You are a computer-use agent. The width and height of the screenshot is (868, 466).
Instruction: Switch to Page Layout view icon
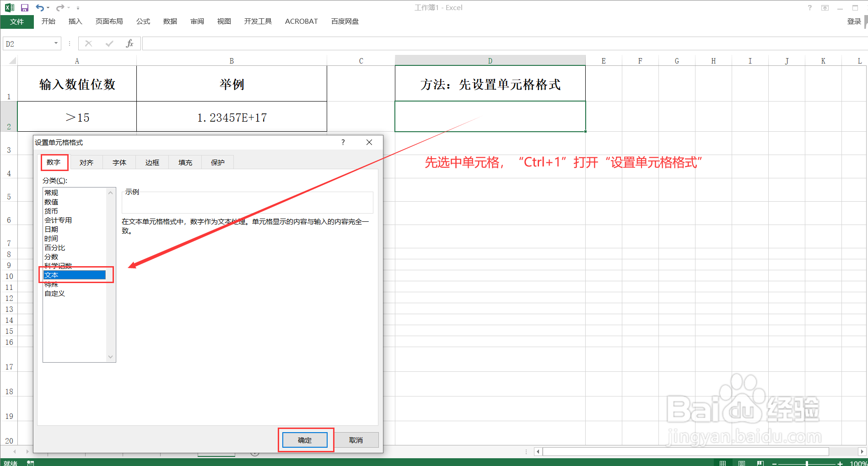[x=741, y=463]
